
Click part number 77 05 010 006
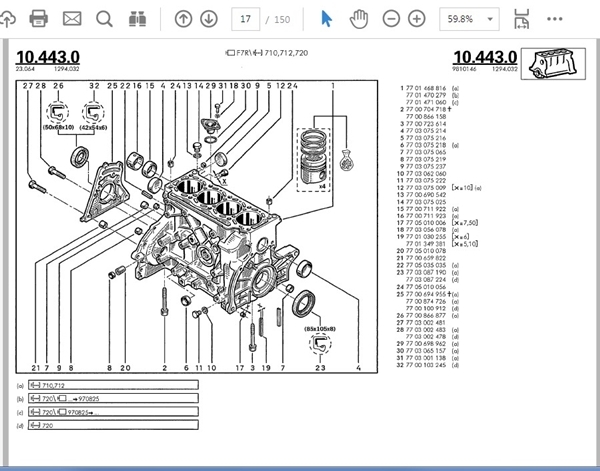tap(426, 223)
